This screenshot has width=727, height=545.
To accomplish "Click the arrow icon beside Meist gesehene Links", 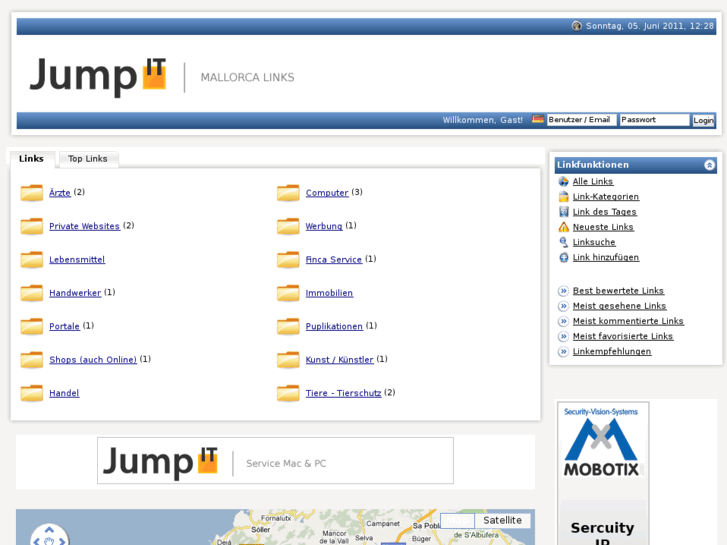I will pos(563,306).
